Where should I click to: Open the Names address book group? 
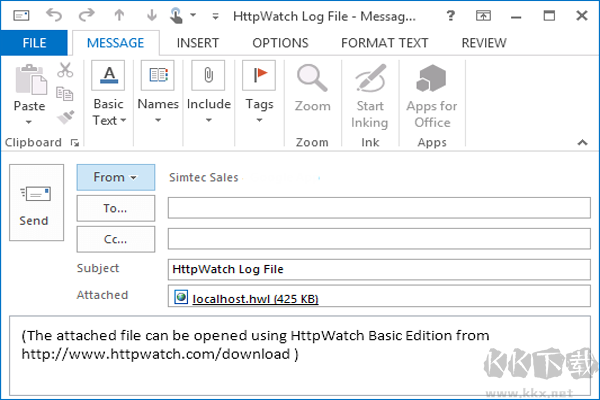[158, 92]
